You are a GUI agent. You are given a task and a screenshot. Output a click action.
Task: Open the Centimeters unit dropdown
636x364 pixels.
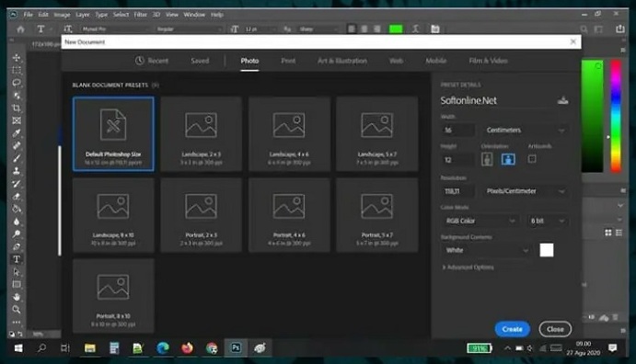(x=525, y=130)
